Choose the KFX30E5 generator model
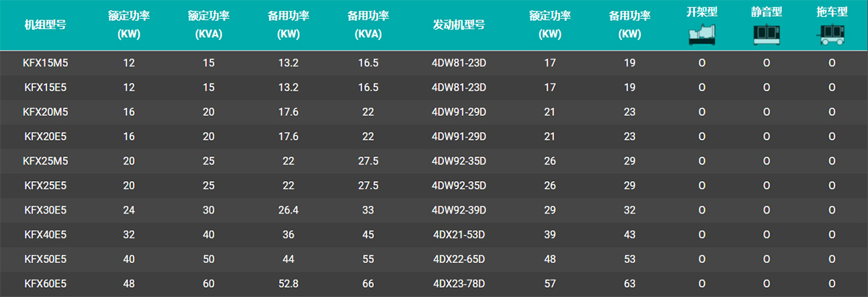This screenshot has height=297, width=868. (46, 210)
